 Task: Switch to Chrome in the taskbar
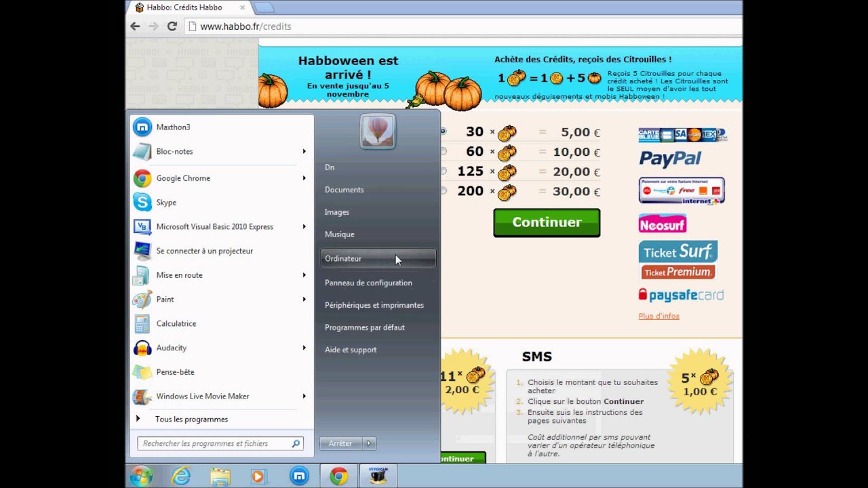(339, 476)
